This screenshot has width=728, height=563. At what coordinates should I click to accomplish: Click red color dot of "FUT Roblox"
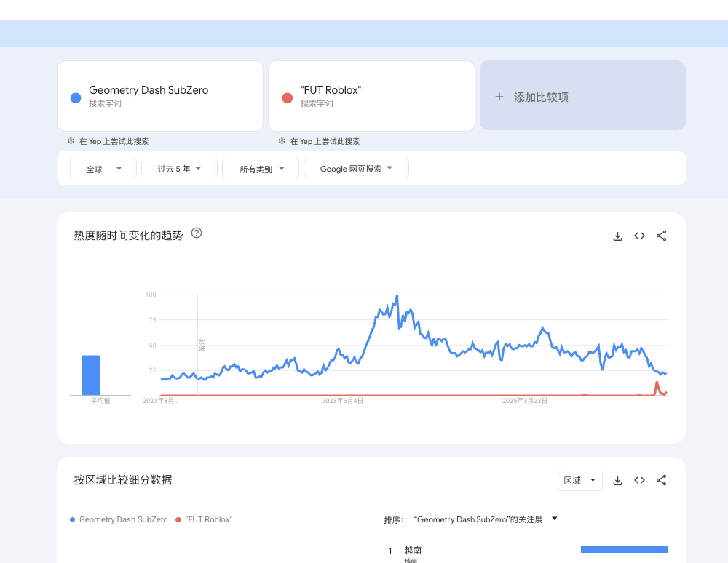click(288, 98)
